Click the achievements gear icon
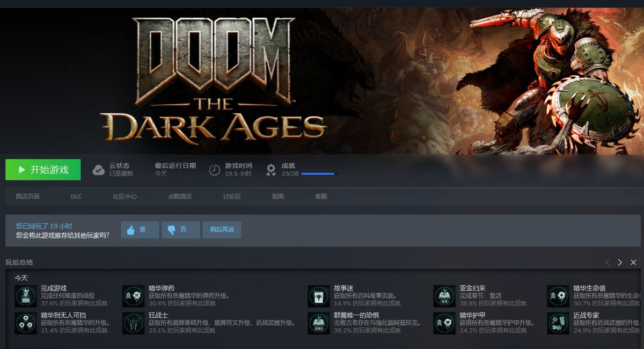The image size is (644, 349). coord(271,170)
